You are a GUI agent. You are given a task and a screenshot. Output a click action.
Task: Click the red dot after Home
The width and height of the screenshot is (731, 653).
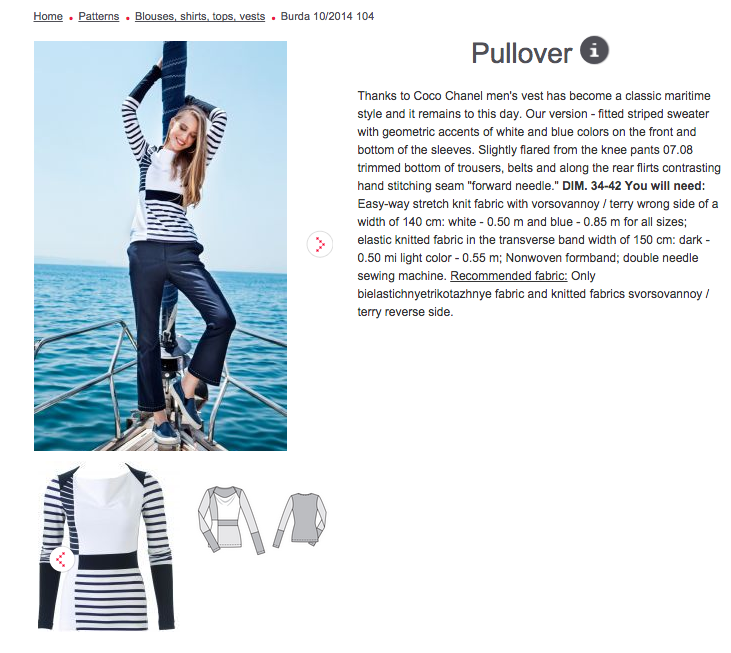(71, 19)
